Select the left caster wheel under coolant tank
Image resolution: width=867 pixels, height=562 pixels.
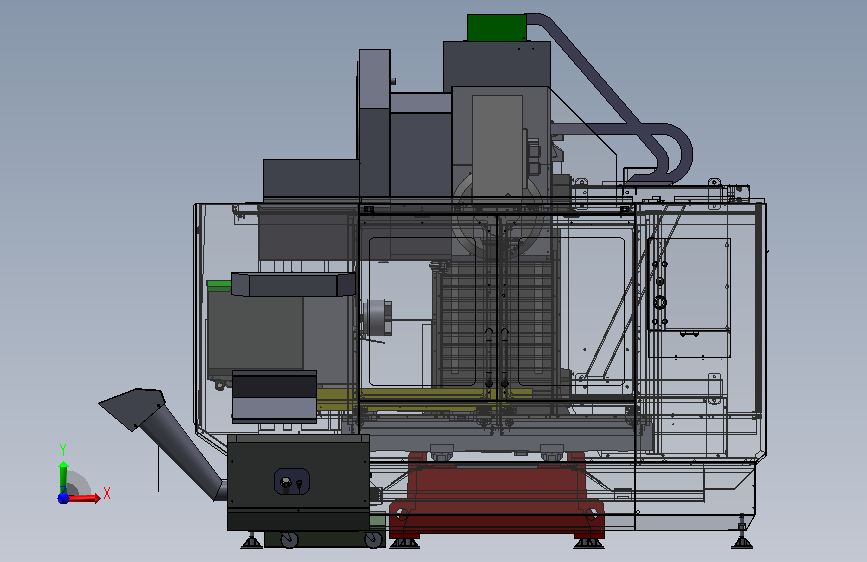pos(289,539)
